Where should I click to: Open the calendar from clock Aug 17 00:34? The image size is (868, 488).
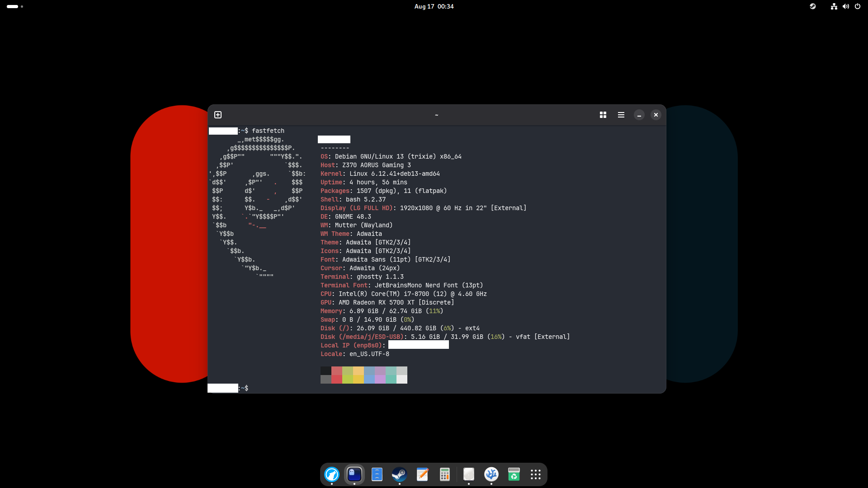[x=434, y=6]
